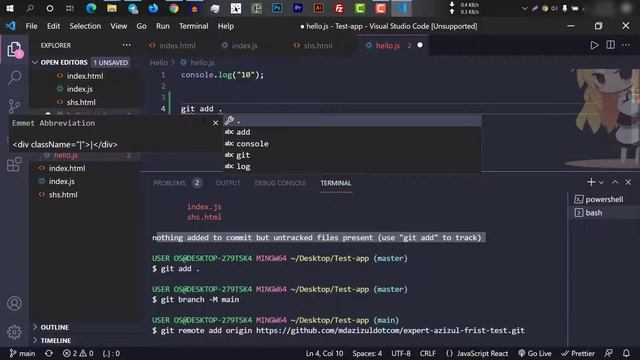The image size is (640, 360).
Task: Open Chrome from the taskbar
Action: point(173,8)
